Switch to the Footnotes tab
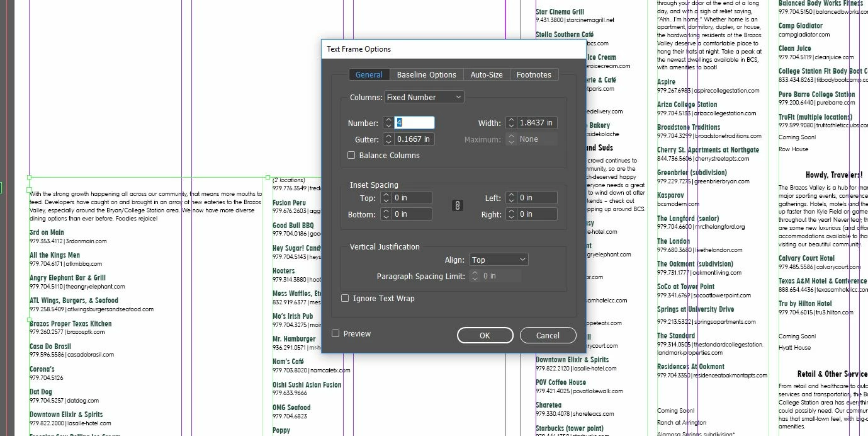This screenshot has width=868, height=436. [x=534, y=74]
